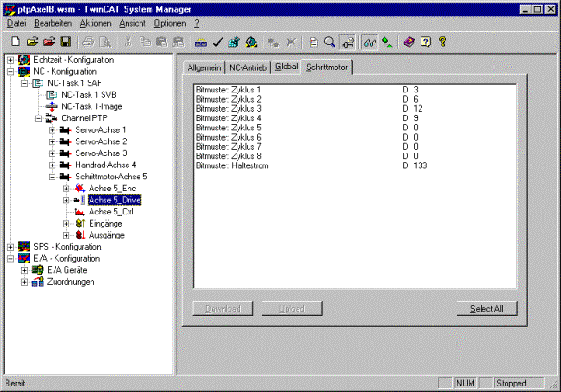This screenshot has height=392, width=561.
Task: Click the second greyed Paste clipboard icon
Action: click(x=178, y=42)
